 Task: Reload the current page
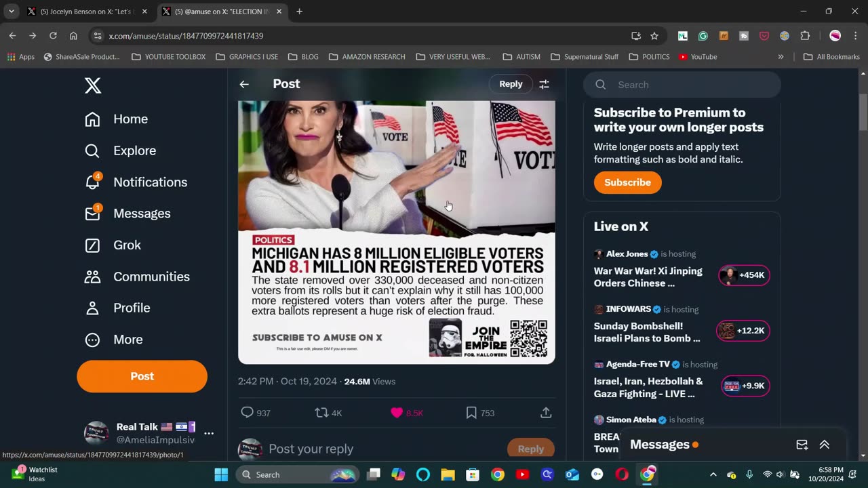[53, 36]
